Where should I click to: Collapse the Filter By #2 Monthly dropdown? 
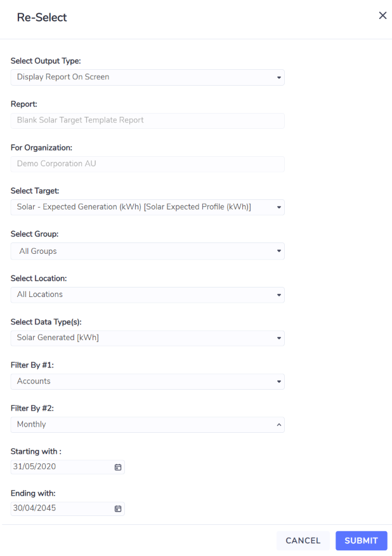click(147, 425)
